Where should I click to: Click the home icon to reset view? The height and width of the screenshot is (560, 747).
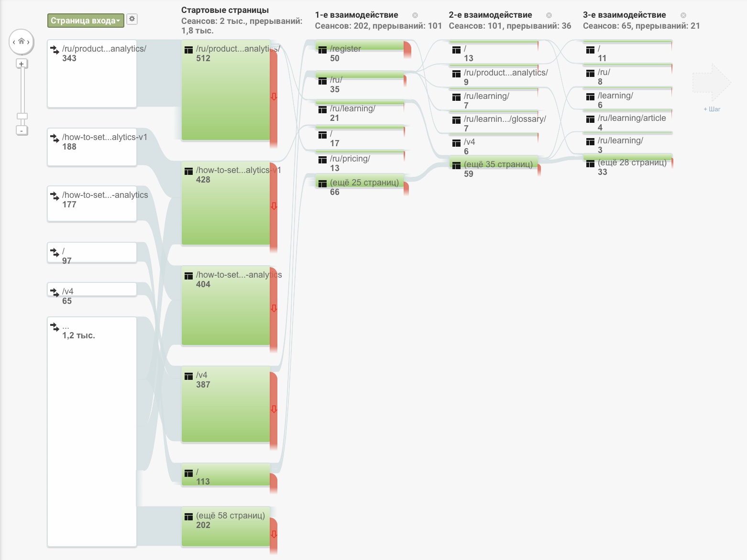pyautogui.click(x=22, y=41)
